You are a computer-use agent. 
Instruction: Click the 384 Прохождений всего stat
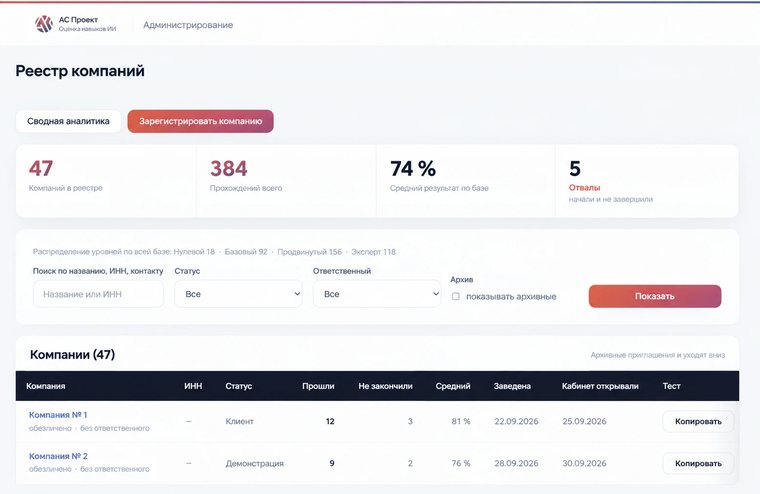point(286,180)
